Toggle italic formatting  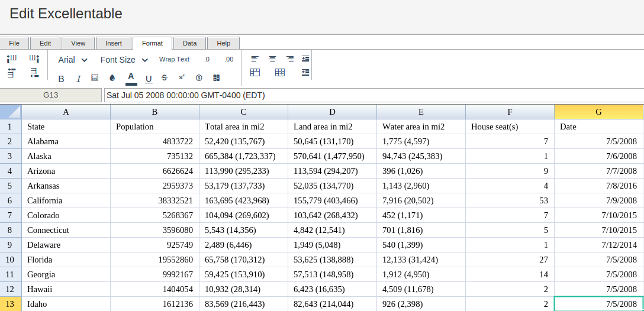78,79
